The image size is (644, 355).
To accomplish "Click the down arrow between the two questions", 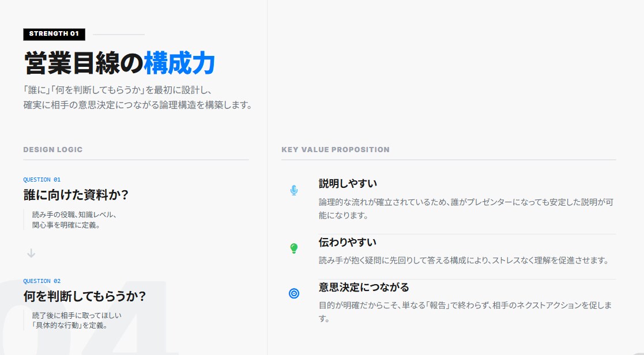I will [x=31, y=253].
